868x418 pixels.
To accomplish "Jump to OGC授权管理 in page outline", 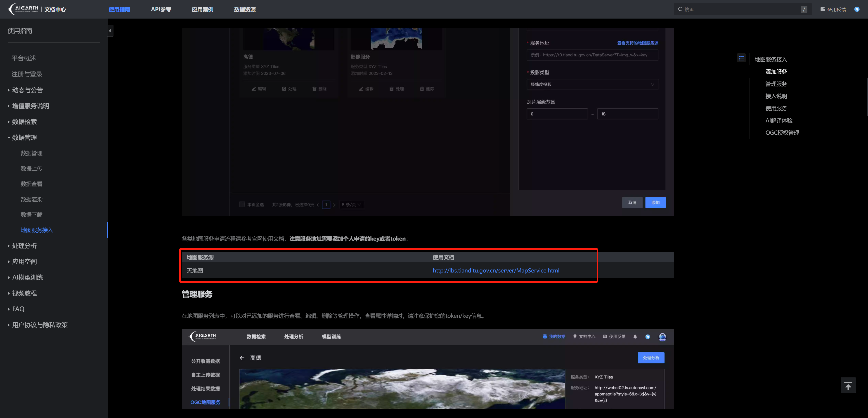I will point(782,133).
